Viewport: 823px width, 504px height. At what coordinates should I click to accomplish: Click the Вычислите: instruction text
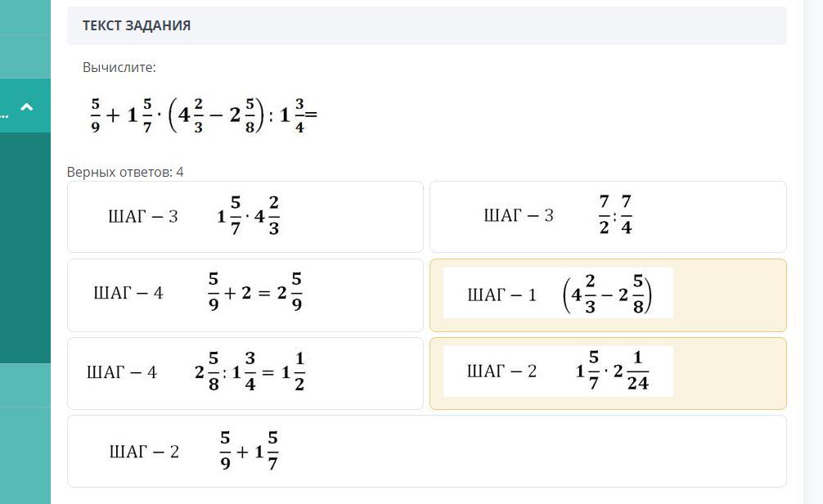pos(119,67)
